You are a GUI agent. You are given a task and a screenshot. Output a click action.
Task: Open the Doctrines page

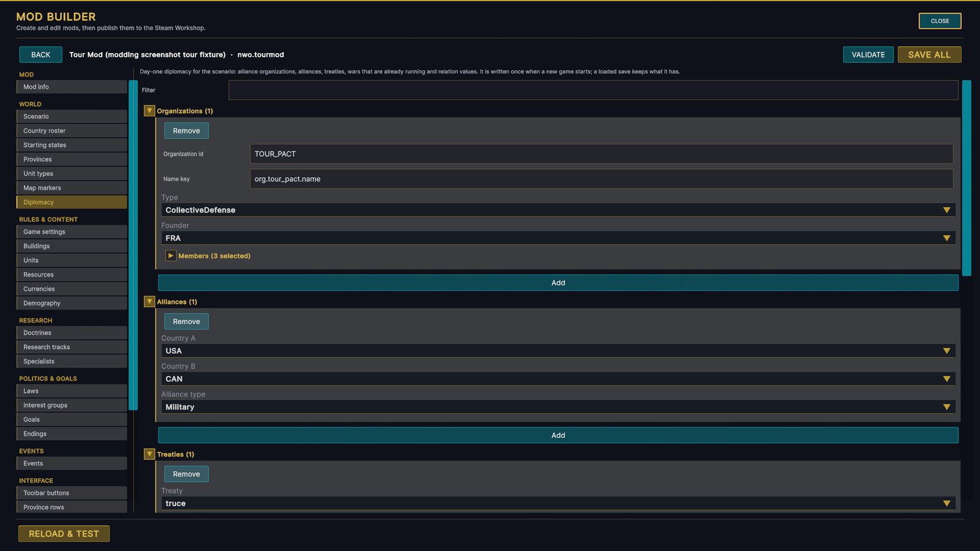click(72, 332)
